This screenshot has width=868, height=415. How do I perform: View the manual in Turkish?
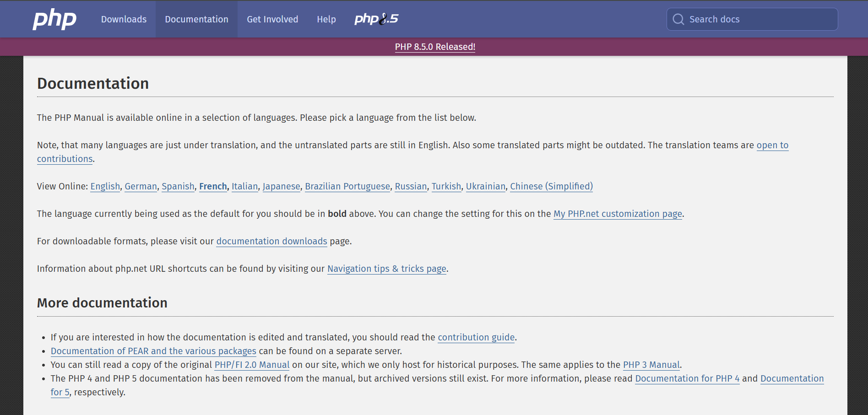tap(446, 186)
